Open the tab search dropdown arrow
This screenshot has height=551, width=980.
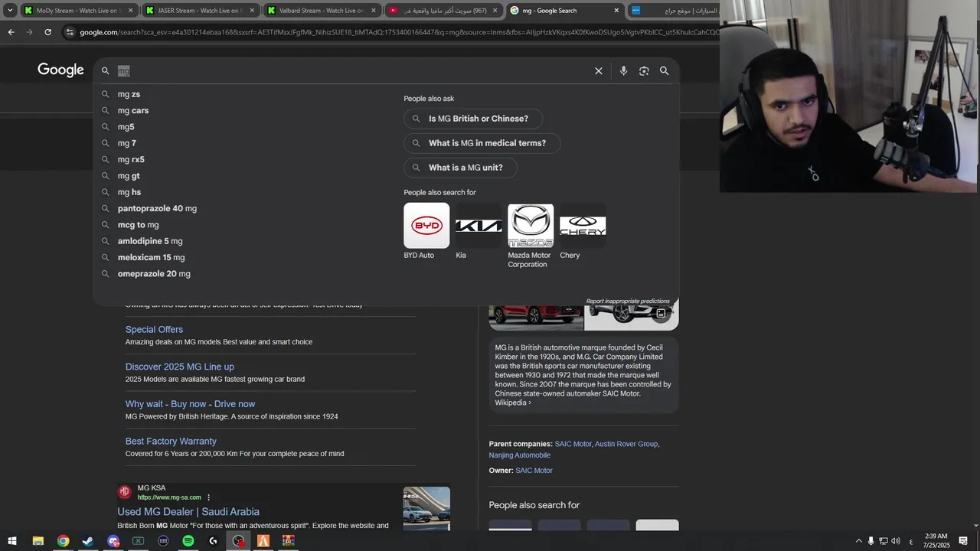tap(10, 11)
